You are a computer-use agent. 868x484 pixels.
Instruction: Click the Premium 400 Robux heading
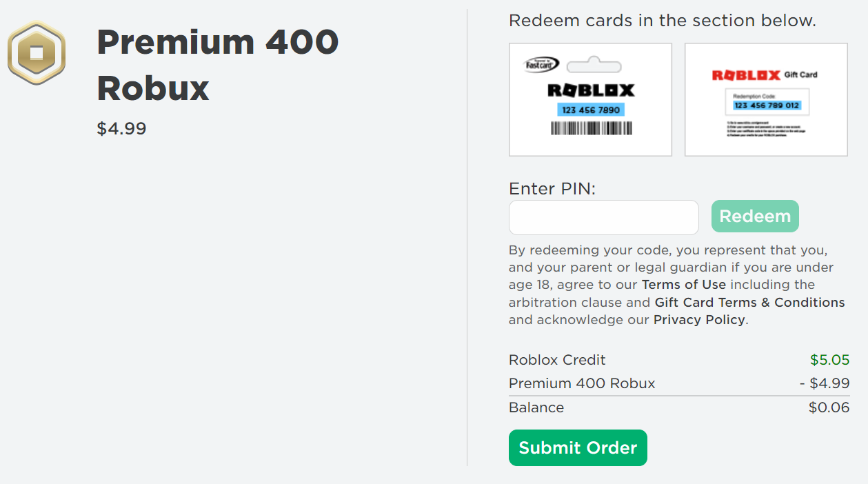click(217, 65)
